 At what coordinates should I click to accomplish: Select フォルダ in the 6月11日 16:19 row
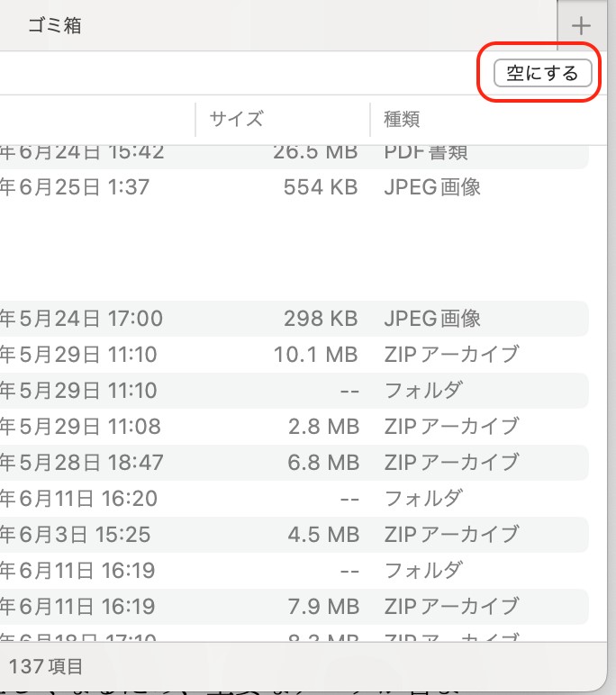[423, 571]
